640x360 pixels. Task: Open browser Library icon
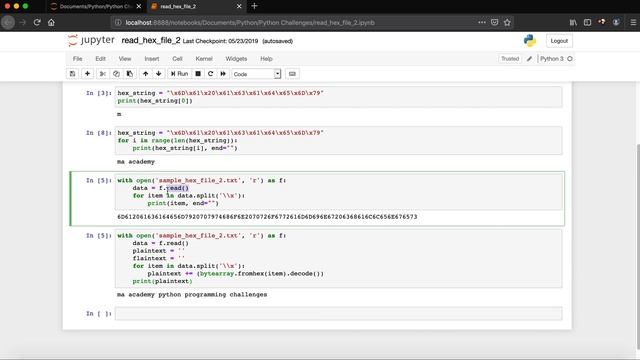tap(573, 22)
